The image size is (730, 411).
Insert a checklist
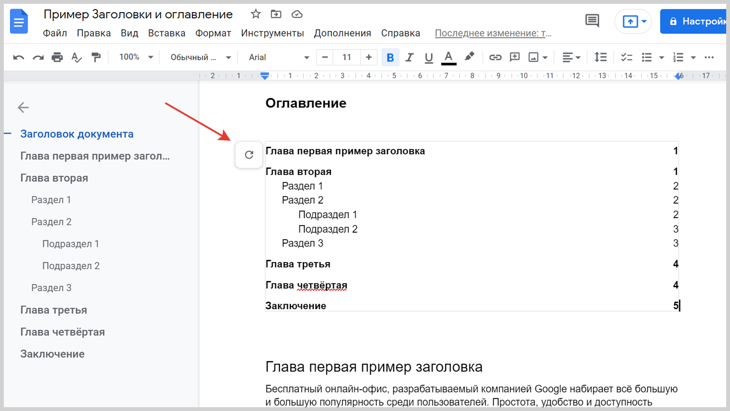[627, 57]
